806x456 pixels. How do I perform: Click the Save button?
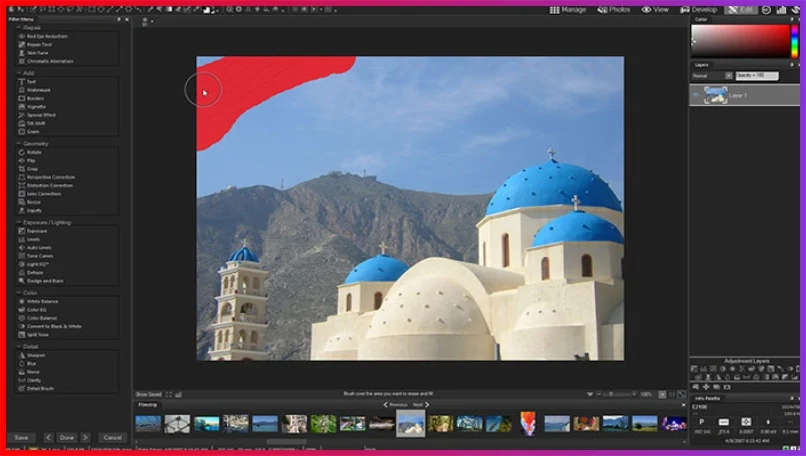click(x=21, y=437)
